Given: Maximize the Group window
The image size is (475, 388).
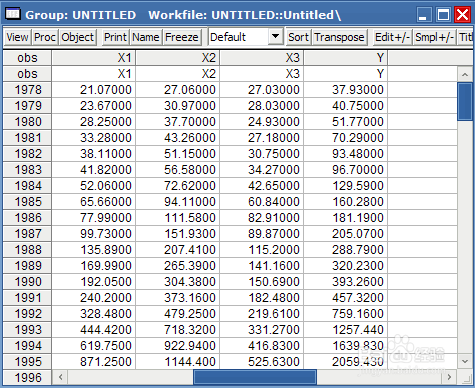Looking at the screenshot, I should pyautogui.click(x=443, y=15).
